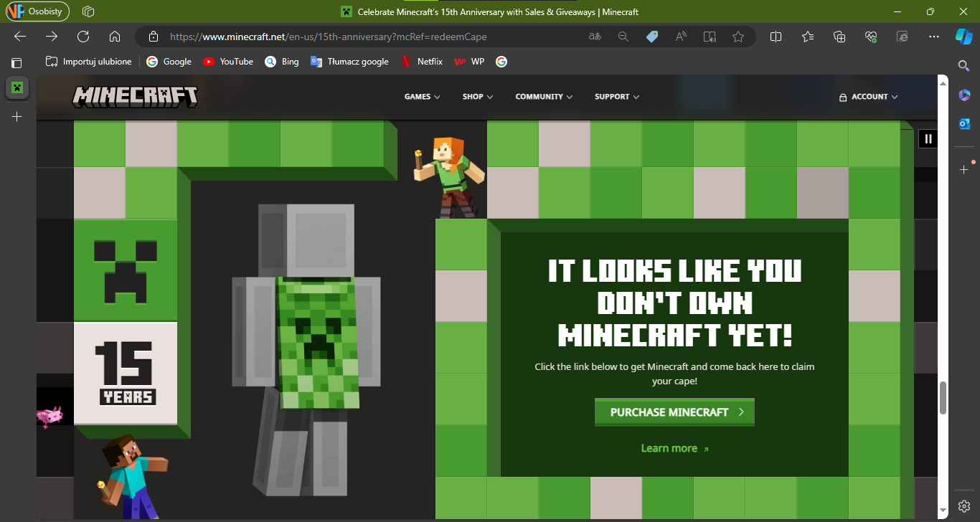Open Copilot from the browser toolbar
This screenshot has width=980, height=522.
point(963,37)
